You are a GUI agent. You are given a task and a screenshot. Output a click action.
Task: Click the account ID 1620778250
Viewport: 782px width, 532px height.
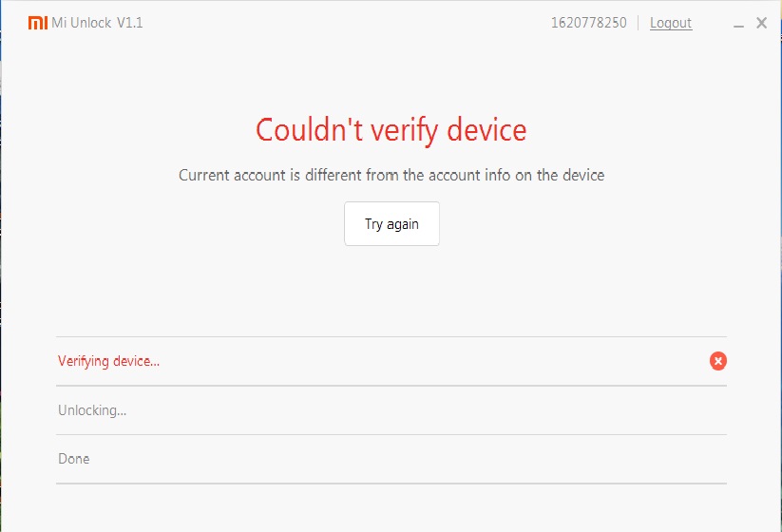[x=588, y=23]
